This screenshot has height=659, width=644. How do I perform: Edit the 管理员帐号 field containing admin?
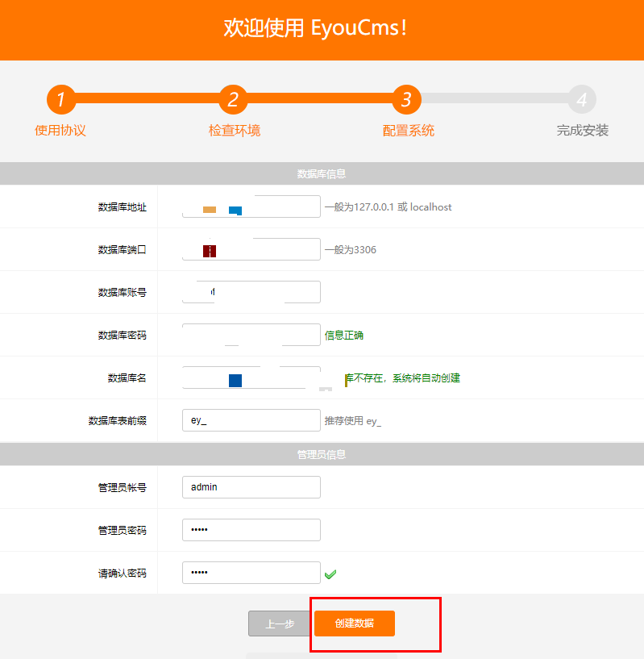tap(251, 487)
